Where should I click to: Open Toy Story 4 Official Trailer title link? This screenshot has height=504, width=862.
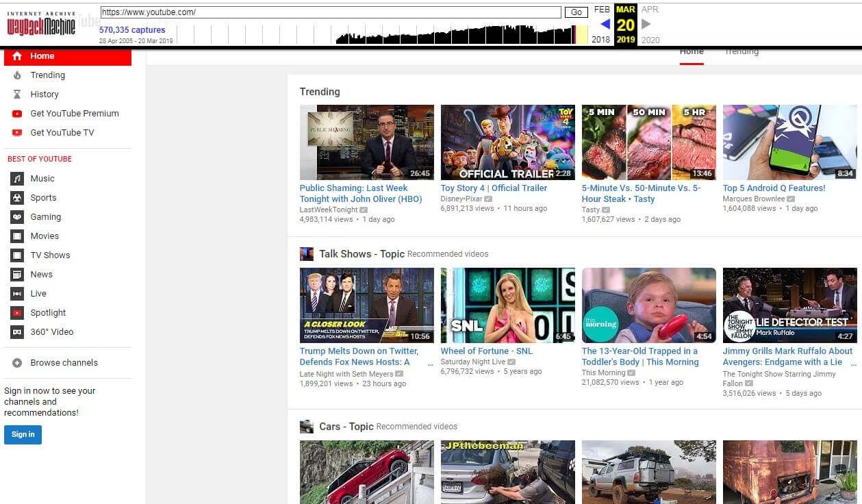coord(494,188)
